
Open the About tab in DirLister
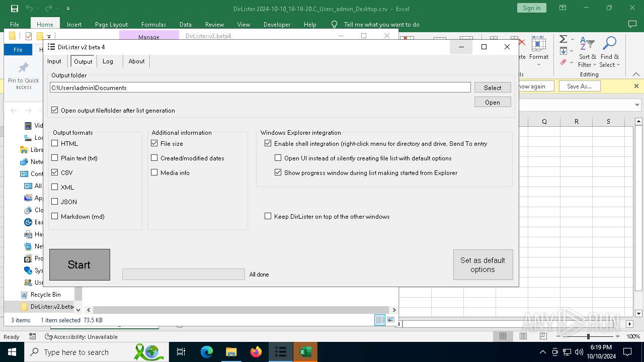click(136, 61)
